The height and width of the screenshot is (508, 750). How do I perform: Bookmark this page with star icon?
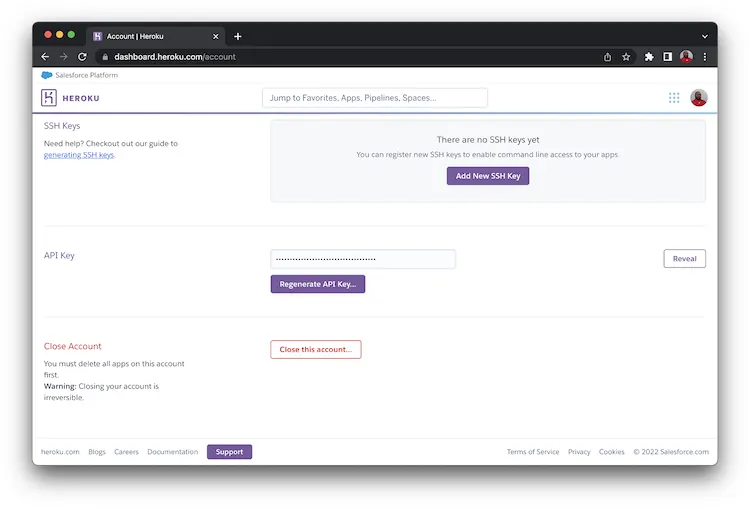(x=626, y=57)
